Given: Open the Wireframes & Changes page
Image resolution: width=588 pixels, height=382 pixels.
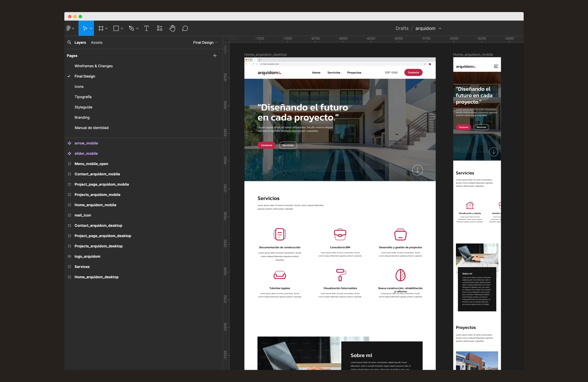Looking at the screenshot, I should click(x=93, y=66).
